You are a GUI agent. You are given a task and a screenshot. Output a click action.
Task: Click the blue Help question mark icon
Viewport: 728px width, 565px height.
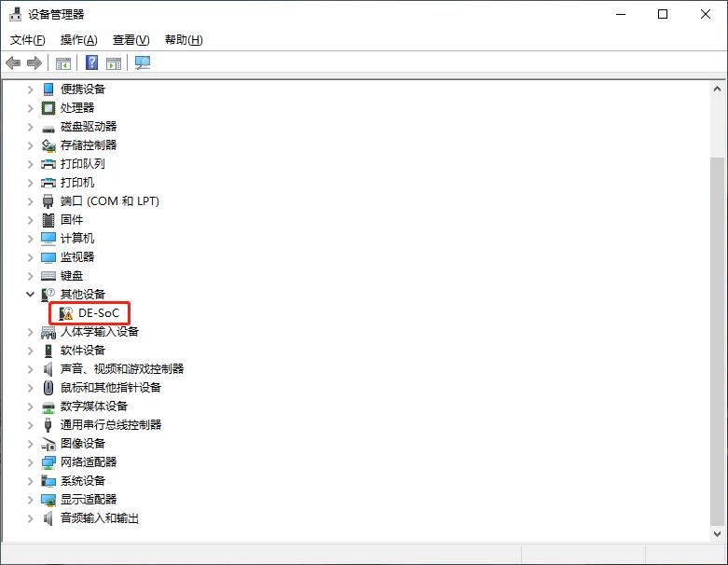(92, 62)
